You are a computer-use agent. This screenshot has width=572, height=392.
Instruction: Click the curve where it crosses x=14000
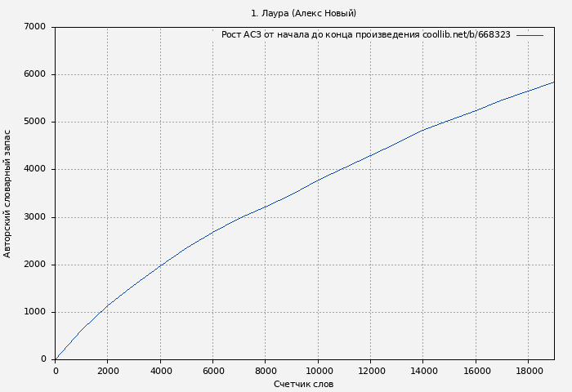point(422,130)
